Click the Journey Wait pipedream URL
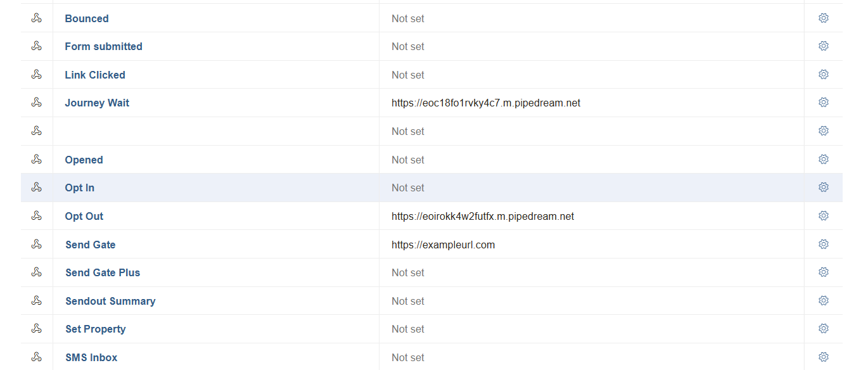Viewport: 868px width, 370px height. (485, 103)
